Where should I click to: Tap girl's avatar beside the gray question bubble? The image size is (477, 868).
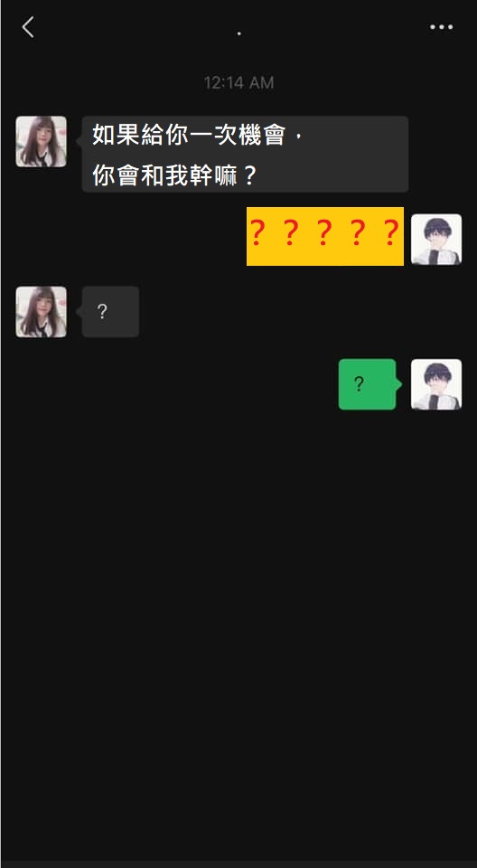pyautogui.click(x=41, y=312)
